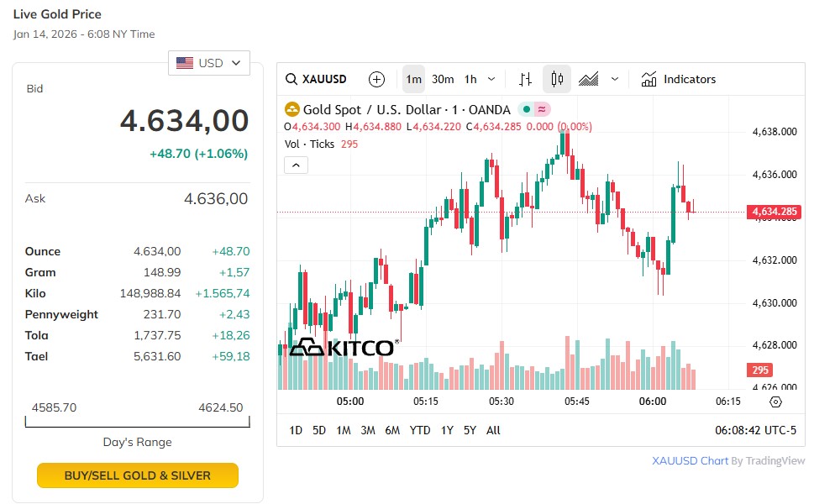Click the 06:08:42 UTC-5 timezone display

point(755,430)
